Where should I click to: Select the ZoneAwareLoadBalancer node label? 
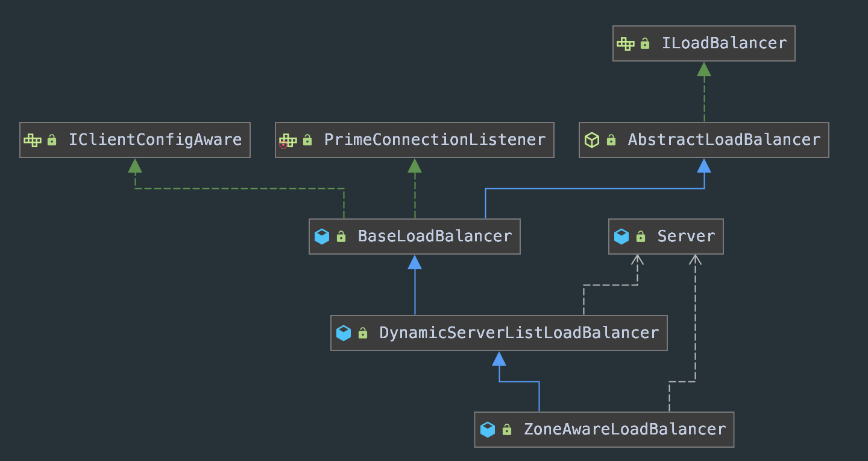[x=624, y=430]
